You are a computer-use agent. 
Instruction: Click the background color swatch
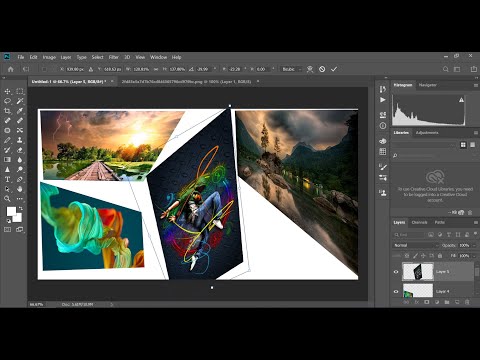(x=18, y=218)
